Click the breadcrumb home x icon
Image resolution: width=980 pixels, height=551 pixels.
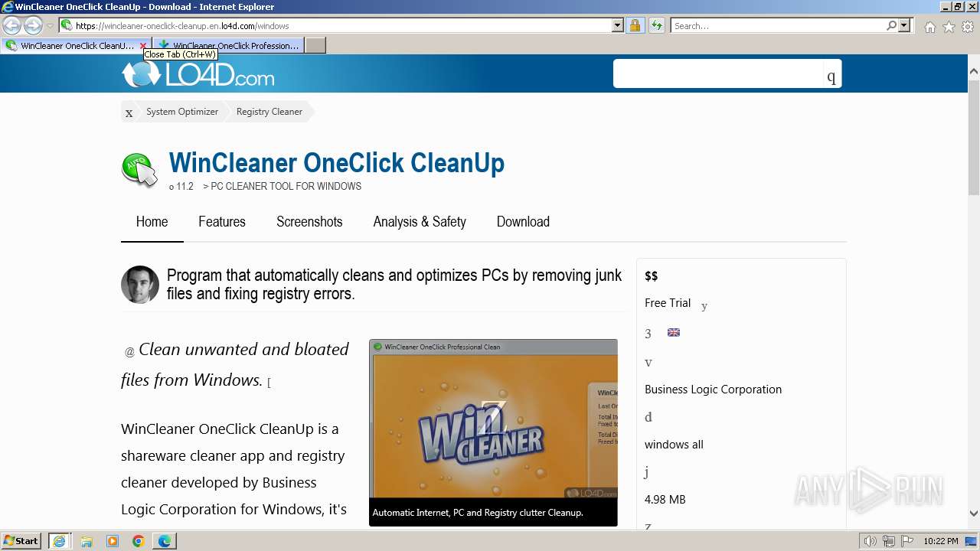click(x=129, y=112)
